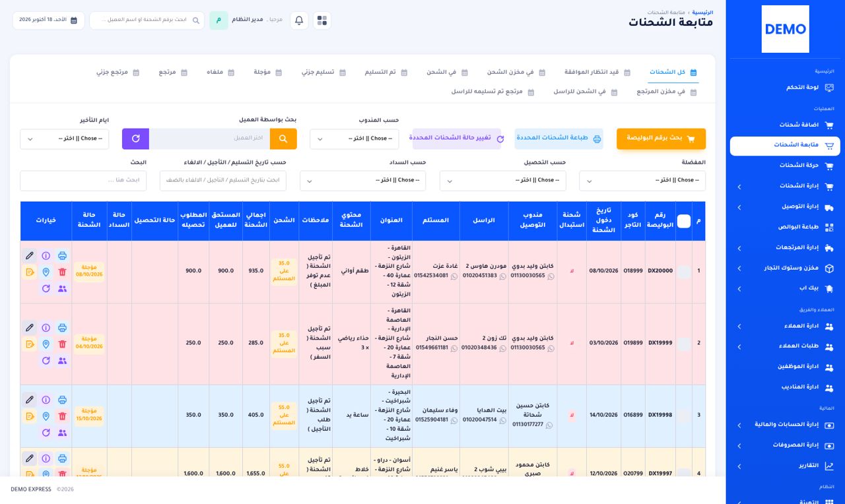Open طباعة البوالص in the sidebar
This screenshot has width=845, height=504.
coord(785,228)
